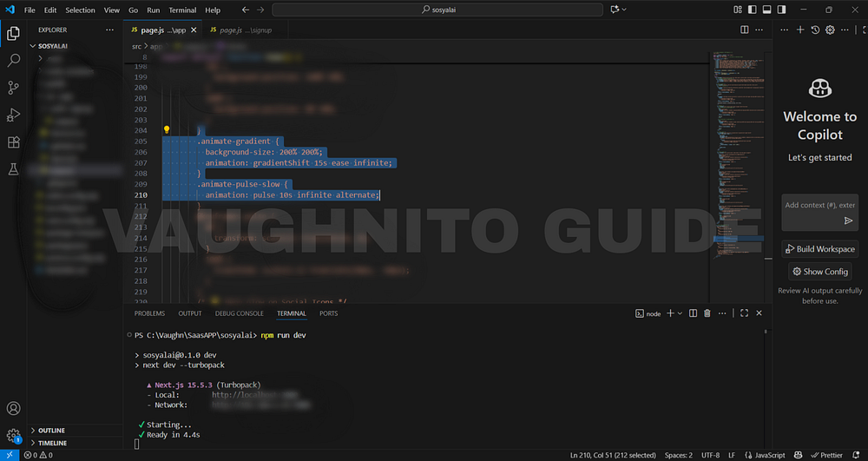
Task: Open the Customize Layout icon
Action: pyautogui.click(x=737, y=10)
